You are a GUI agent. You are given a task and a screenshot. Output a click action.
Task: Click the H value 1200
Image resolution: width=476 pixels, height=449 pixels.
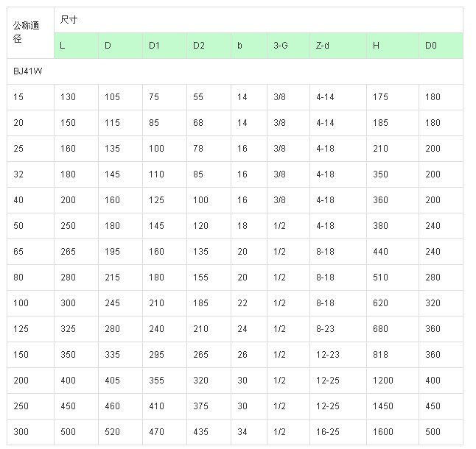click(x=383, y=381)
